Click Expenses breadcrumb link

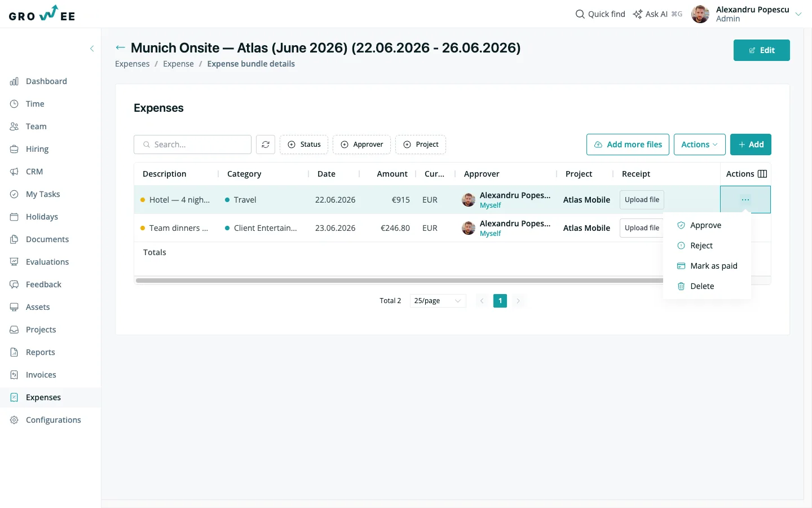pyautogui.click(x=133, y=64)
